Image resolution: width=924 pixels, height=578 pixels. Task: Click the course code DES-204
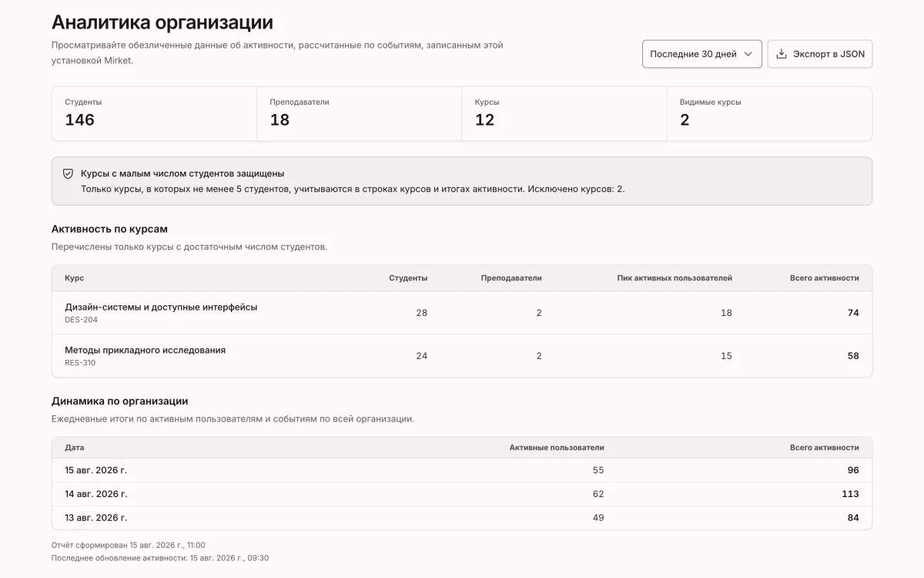coord(81,320)
